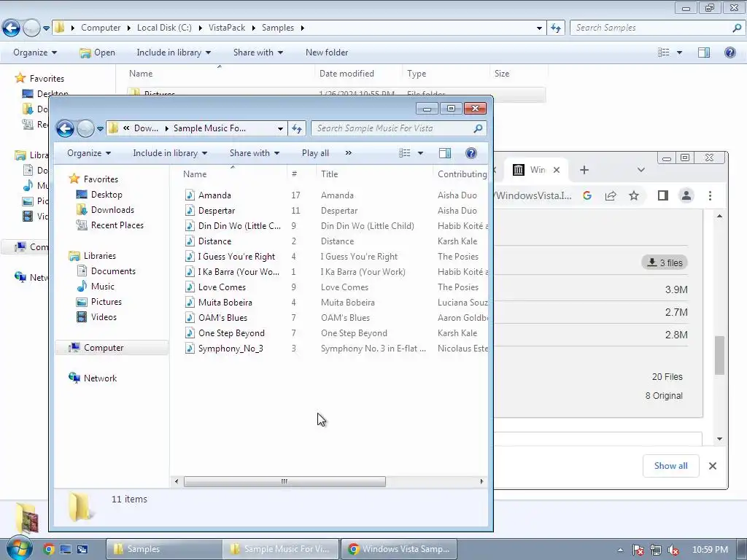The height and width of the screenshot is (560, 747).
Task: Click horizontal scrollbar thumb in Sample Music
Action: point(285,481)
